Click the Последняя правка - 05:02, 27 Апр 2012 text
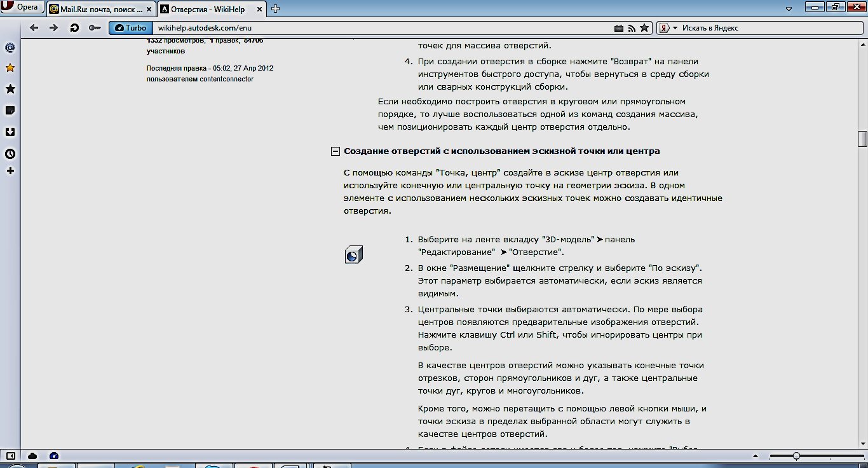Viewport: 868px width, 468px height. [x=210, y=68]
